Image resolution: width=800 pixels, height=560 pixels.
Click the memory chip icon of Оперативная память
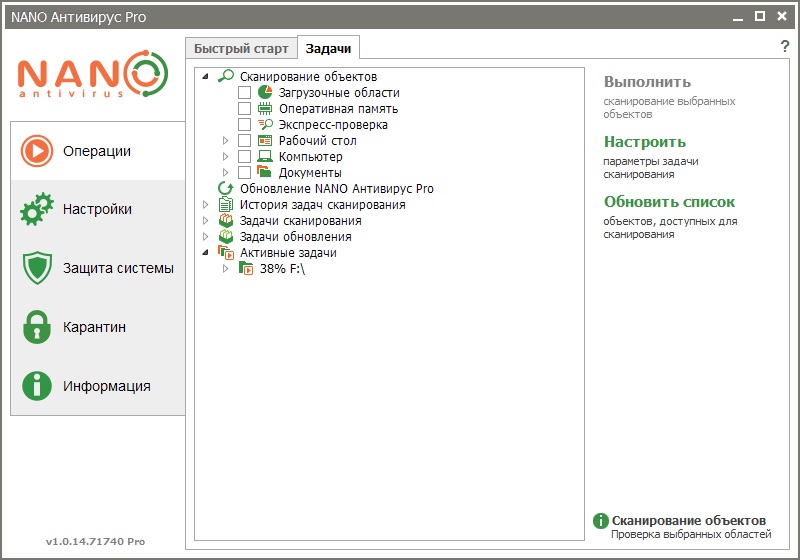click(x=265, y=109)
